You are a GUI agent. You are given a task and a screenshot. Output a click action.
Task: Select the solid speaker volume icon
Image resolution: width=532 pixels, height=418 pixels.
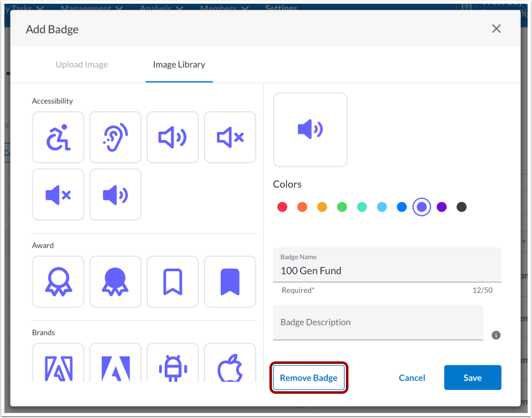115,195
